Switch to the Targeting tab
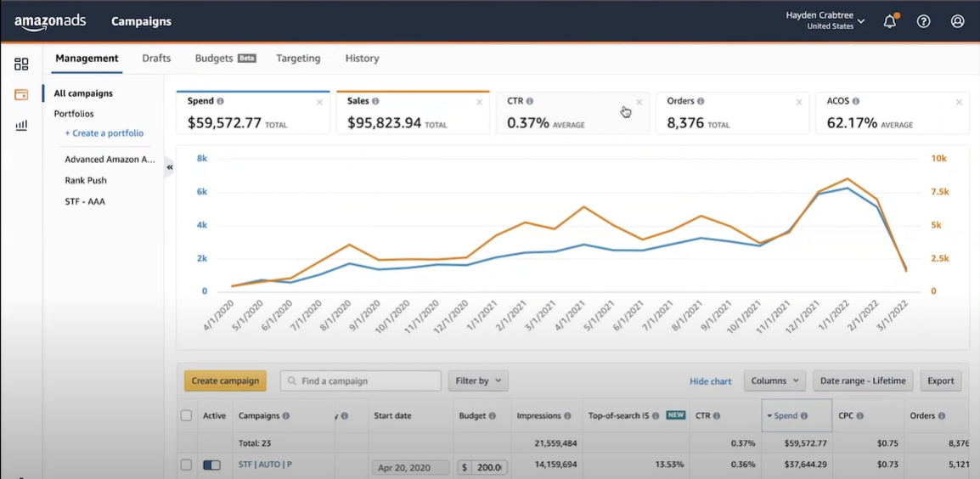980x479 pixels. point(298,58)
